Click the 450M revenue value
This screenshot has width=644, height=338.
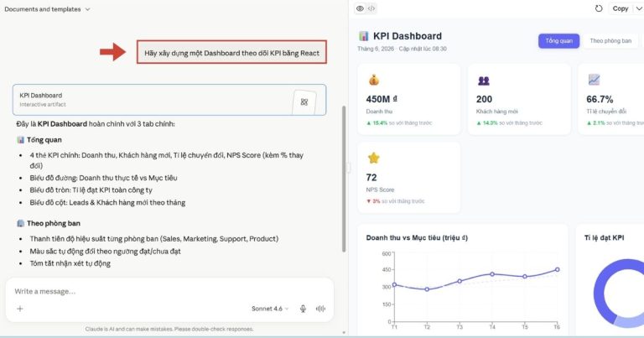(x=382, y=99)
